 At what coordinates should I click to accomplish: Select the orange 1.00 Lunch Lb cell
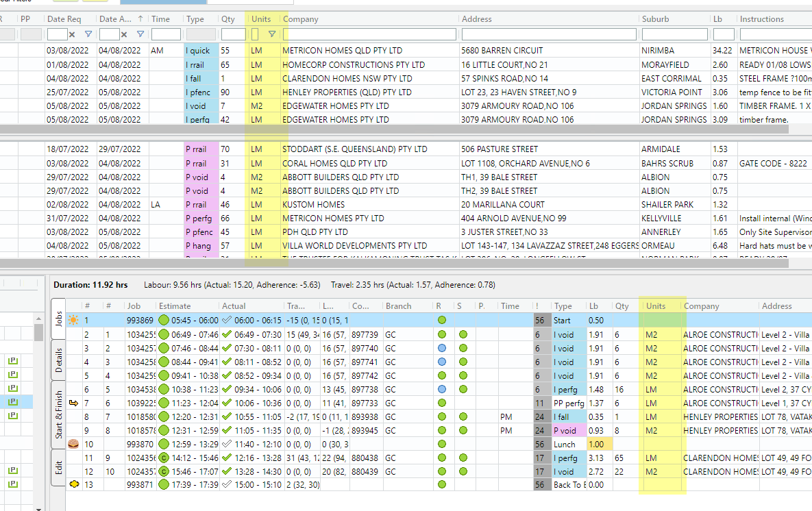pyautogui.click(x=599, y=444)
